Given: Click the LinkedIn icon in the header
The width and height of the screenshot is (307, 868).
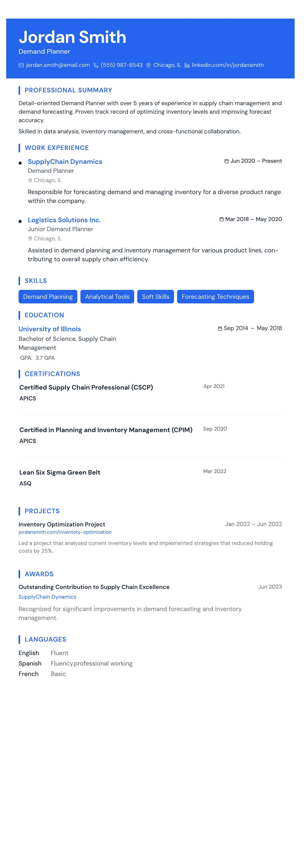Looking at the screenshot, I should [187, 65].
